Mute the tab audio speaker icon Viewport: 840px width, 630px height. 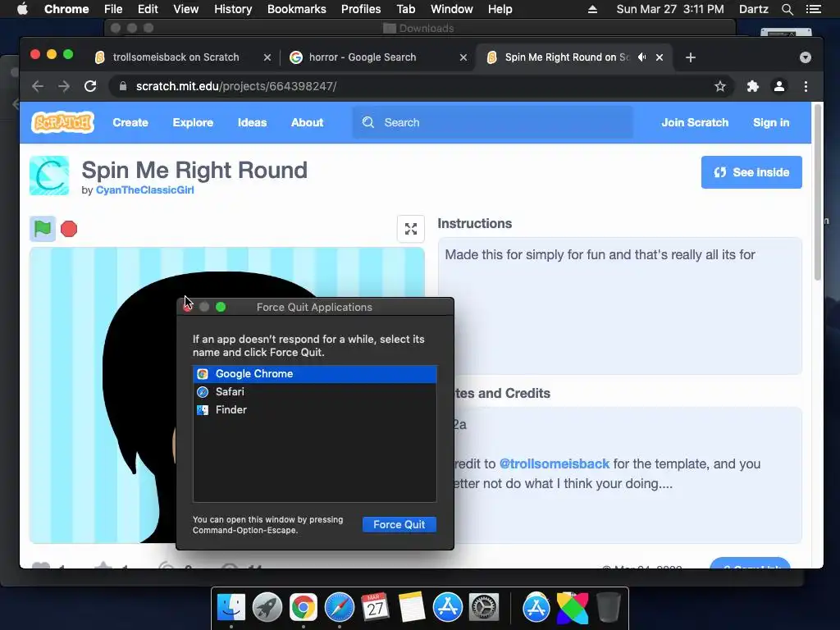641,57
